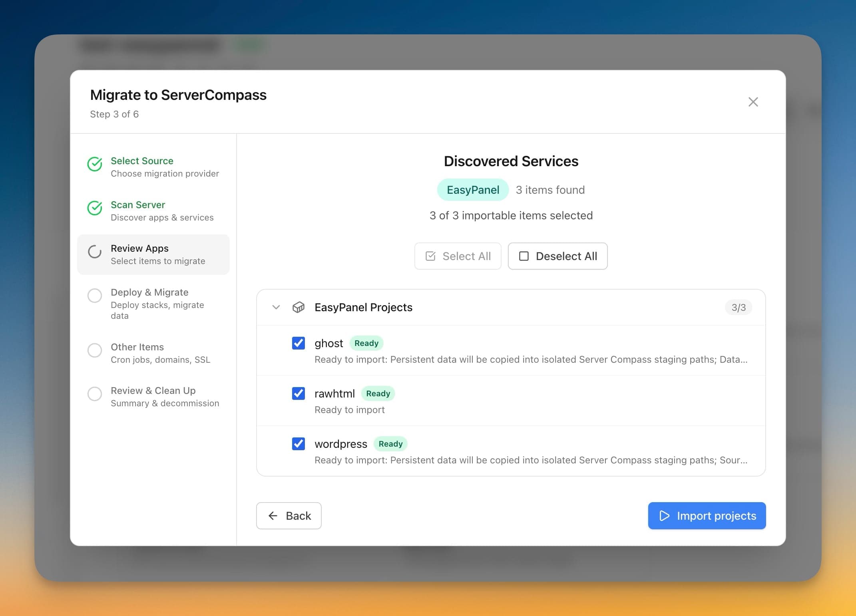Click the wordpress project name
Viewport: 856px width, 616px height.
pyautogui.click(x=340, y=444)
